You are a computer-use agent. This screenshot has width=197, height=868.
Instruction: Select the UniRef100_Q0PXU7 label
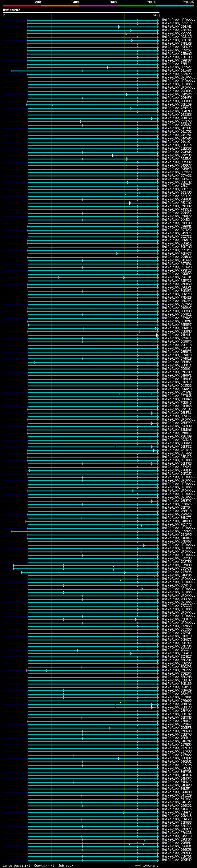pyautogui.click(x=177, y=474)
